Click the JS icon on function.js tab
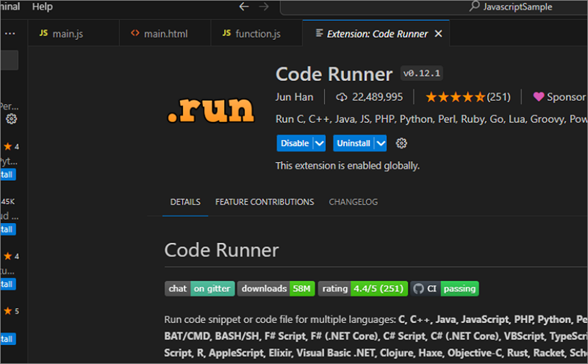Viewport: 588px width, 364px height. click(227, 33)
